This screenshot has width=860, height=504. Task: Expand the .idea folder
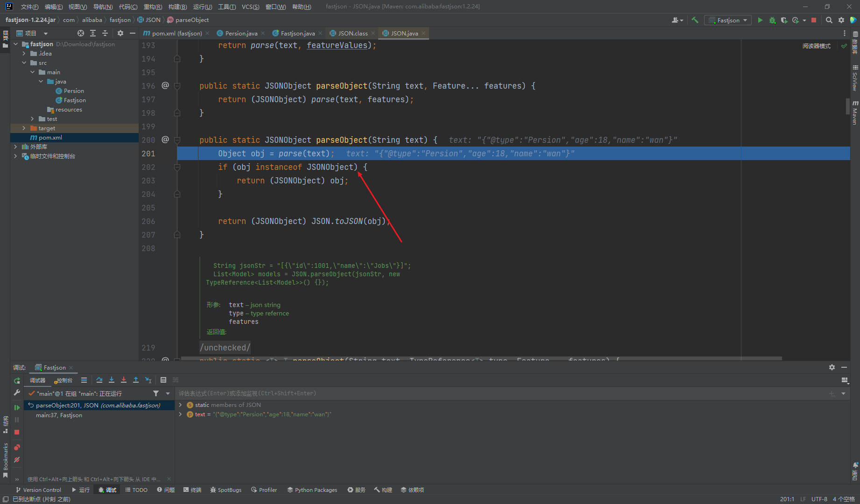click(x=24, y=54)
